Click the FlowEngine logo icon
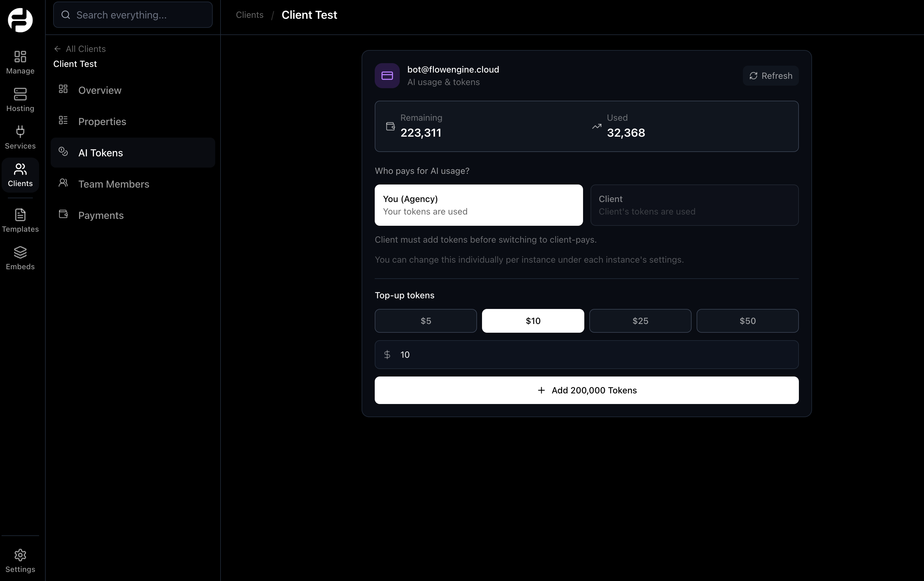 [x=20, y=20]
